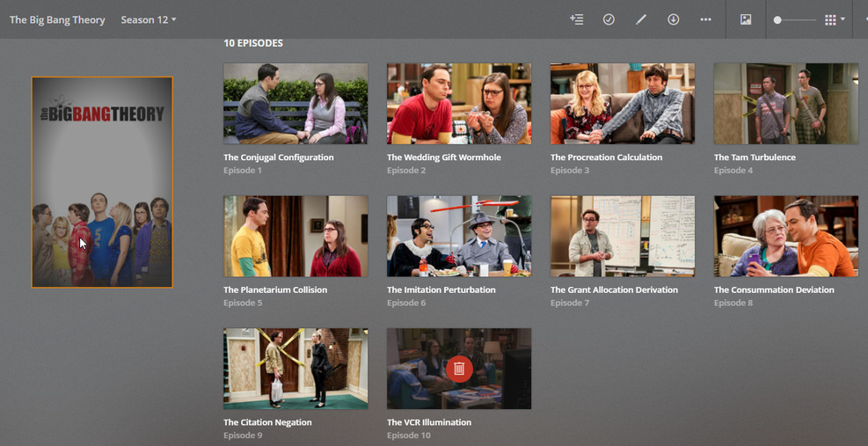
Task: Click The Tam Turbulence title
Action: pos(755,157)
